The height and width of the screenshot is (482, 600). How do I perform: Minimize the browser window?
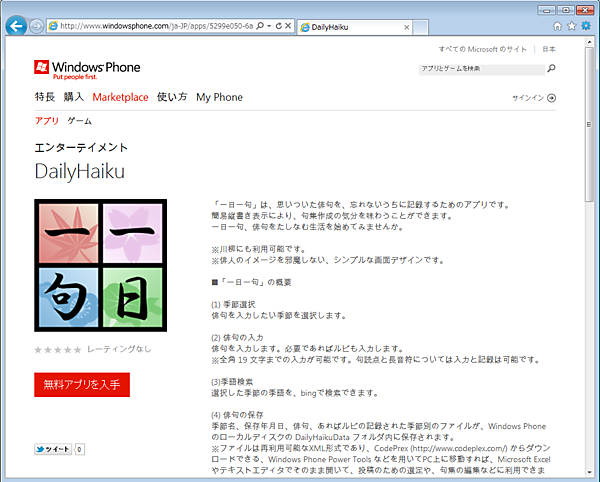(546, 10)
